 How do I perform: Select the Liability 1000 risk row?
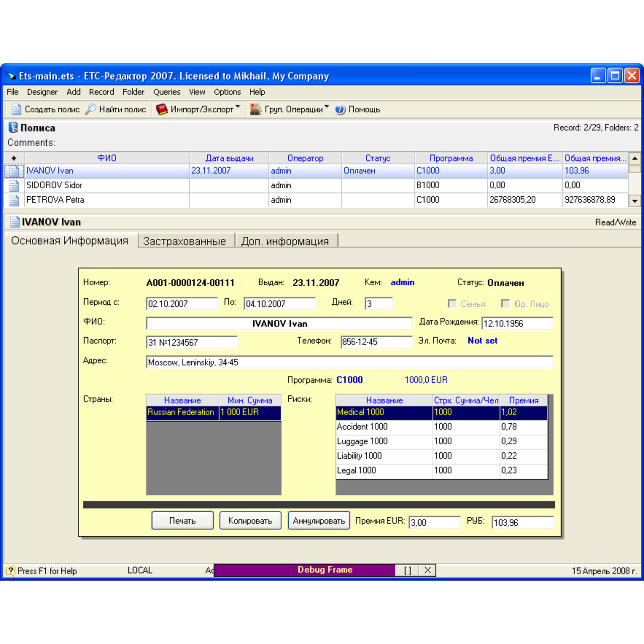[441, 456]
